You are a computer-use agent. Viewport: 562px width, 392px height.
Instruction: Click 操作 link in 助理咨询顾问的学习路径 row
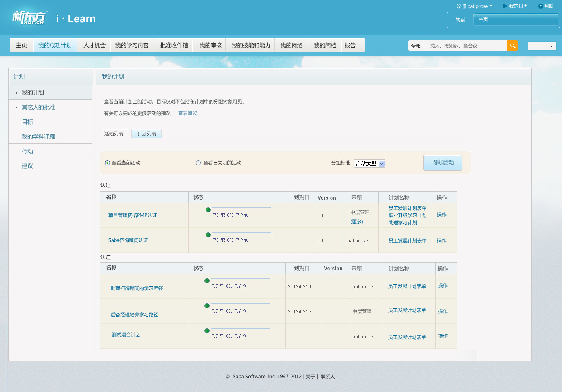pyautogui.click(x=443, y=286)
